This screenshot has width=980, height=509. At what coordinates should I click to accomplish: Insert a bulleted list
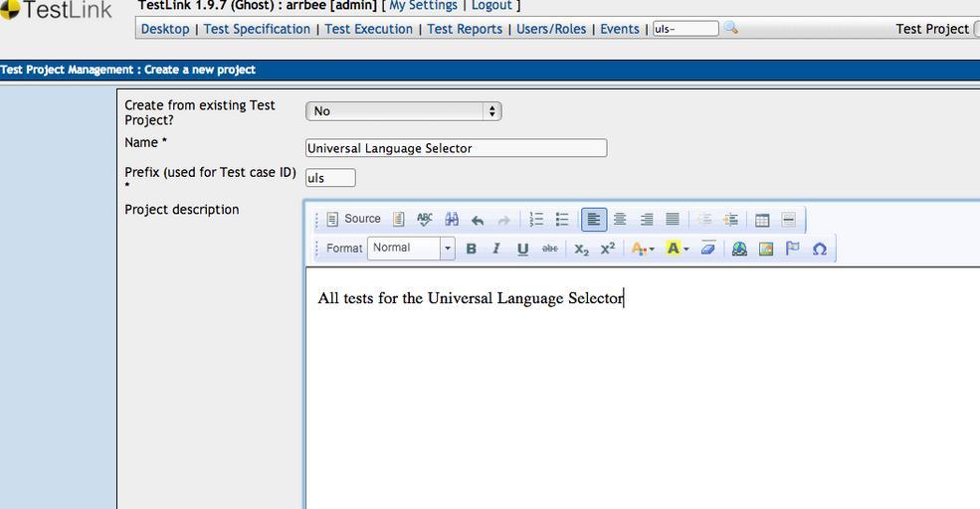click(562, 220)
